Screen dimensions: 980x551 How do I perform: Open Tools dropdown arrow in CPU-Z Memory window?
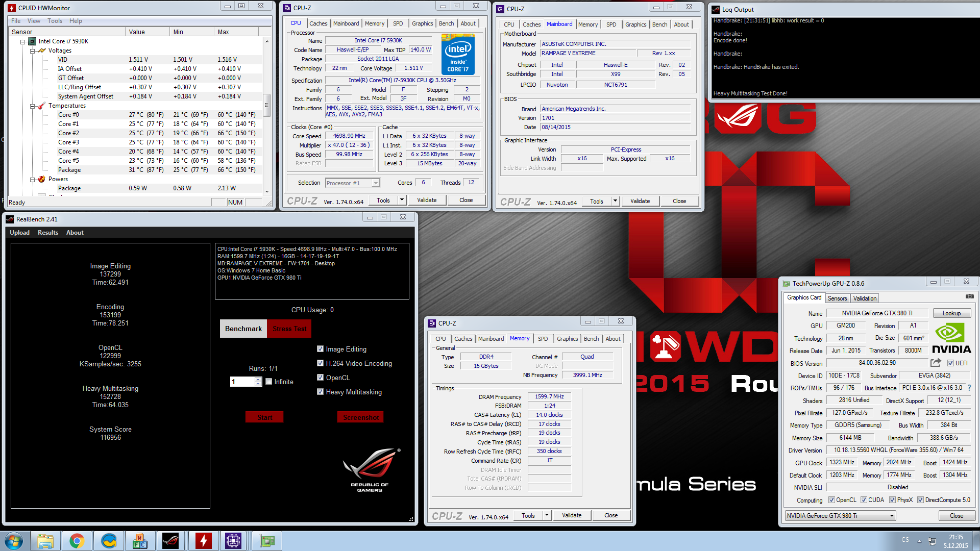point(547,515)
